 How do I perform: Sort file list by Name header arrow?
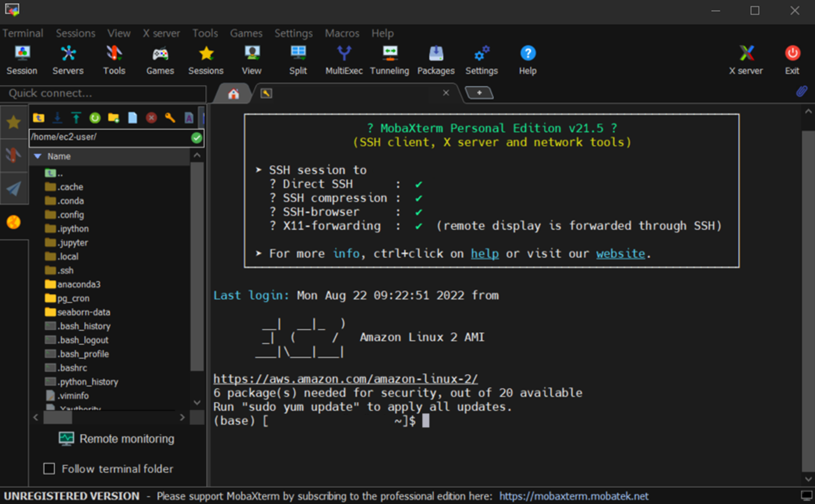(37, 156)
